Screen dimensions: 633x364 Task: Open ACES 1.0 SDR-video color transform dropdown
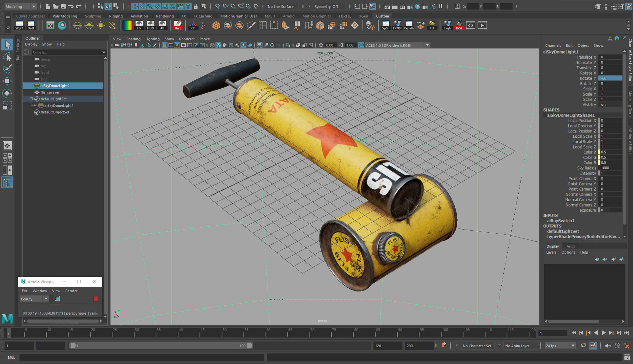pos(397,45)
